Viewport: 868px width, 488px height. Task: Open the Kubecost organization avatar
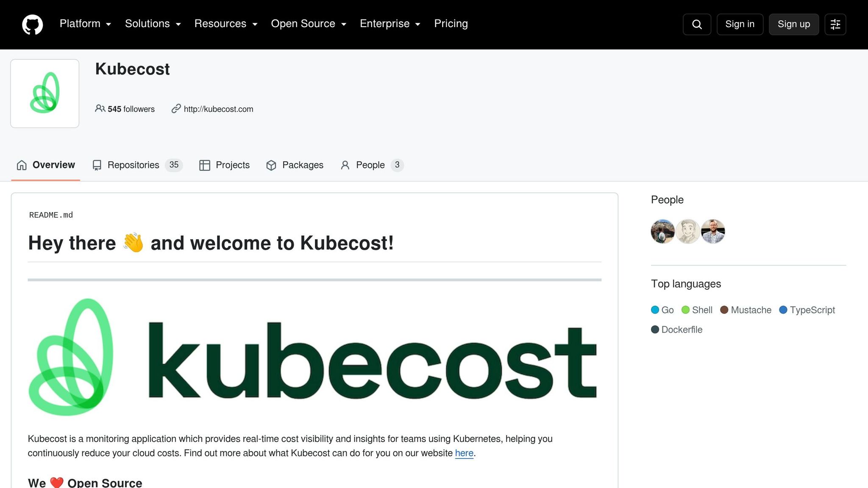(x=45, y=93)
